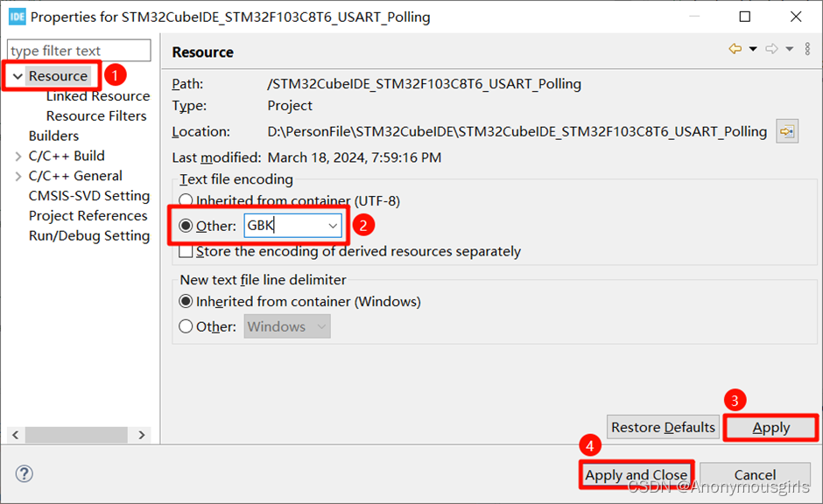Select C/C++ General in the tree
The image size is (823, 504).
pos(75,176)
